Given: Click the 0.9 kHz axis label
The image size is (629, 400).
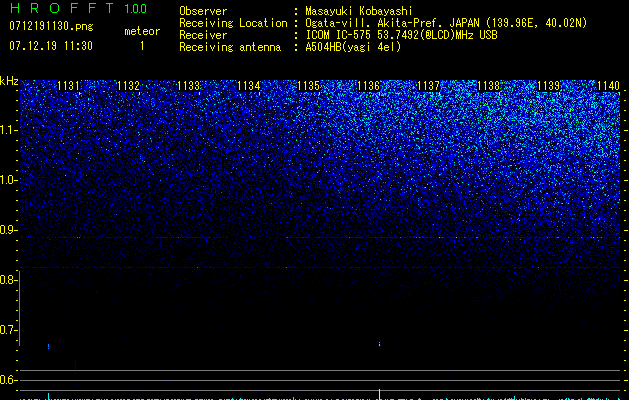Looking at the screenshot, I should pos(8,230).
